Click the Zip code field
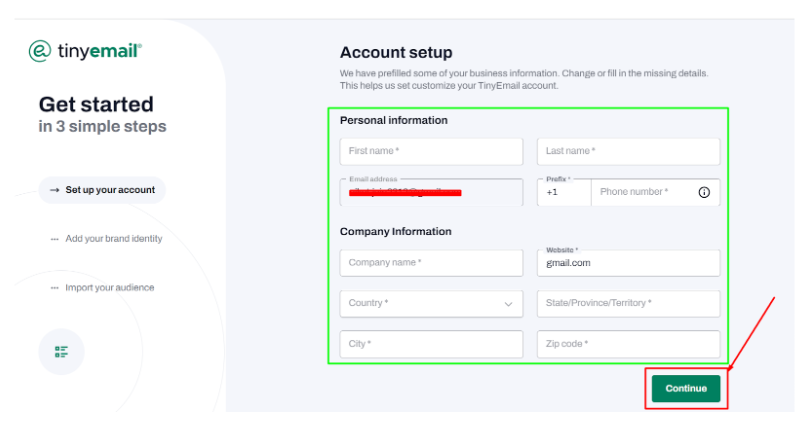Viewport: 806px width, 428px height. (628, 344)
